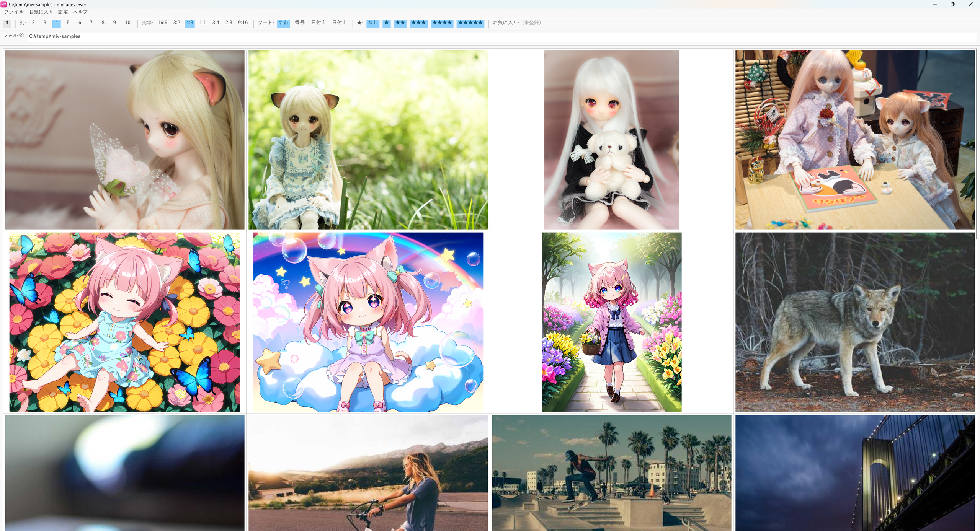The image size is (980, 531).
Task: Select the 4 columns option
Action: click(57, 23)
